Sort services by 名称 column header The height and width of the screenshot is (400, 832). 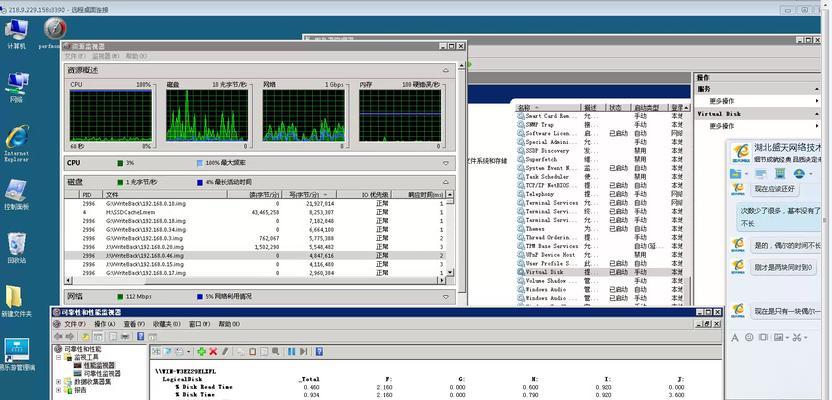[548, 107]
